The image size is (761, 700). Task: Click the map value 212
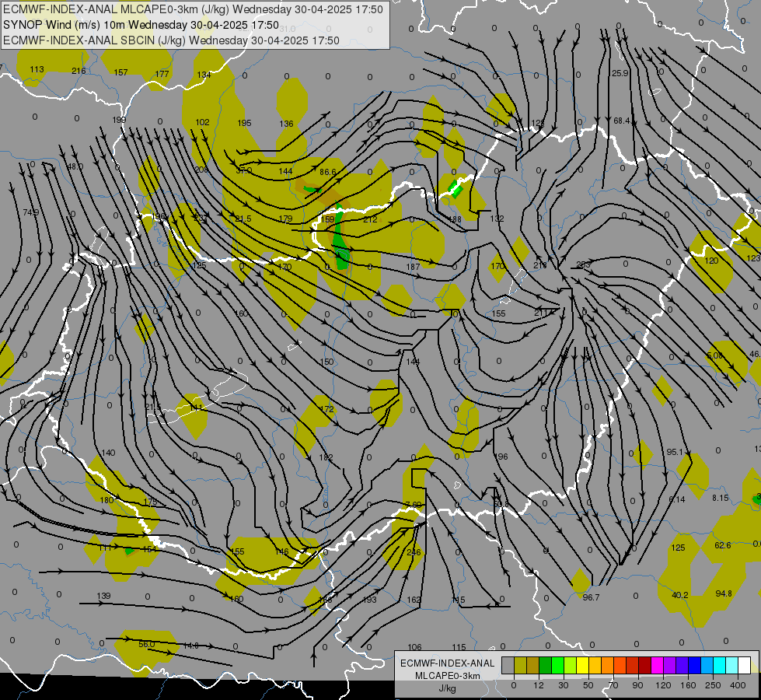[x=370, y=219]
